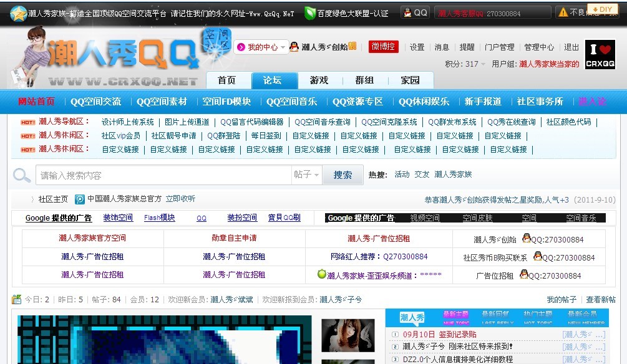This screenshot has width=627, height=364.
Task: Open 网站首页 in the blue navigation bar
Action: [36, 102]
